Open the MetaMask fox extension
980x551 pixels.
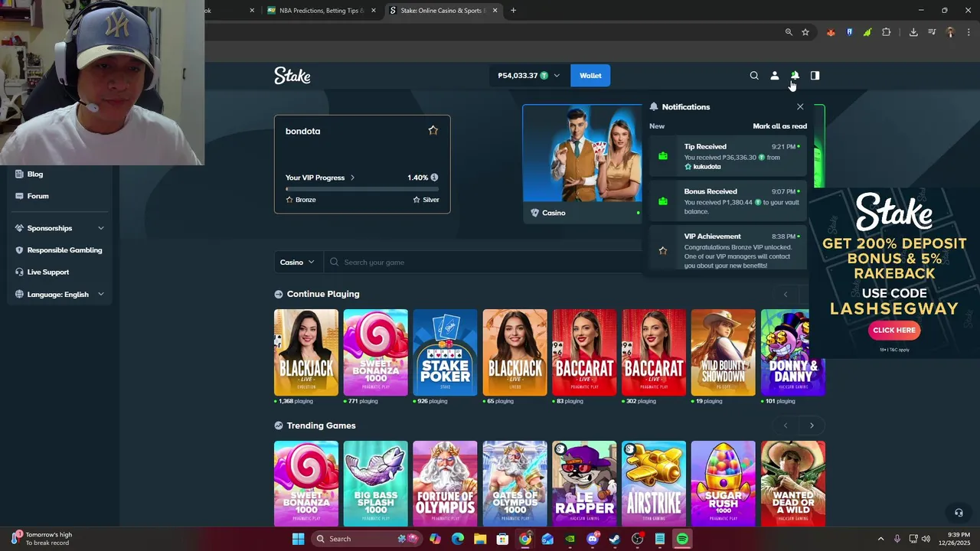[831, 32]
